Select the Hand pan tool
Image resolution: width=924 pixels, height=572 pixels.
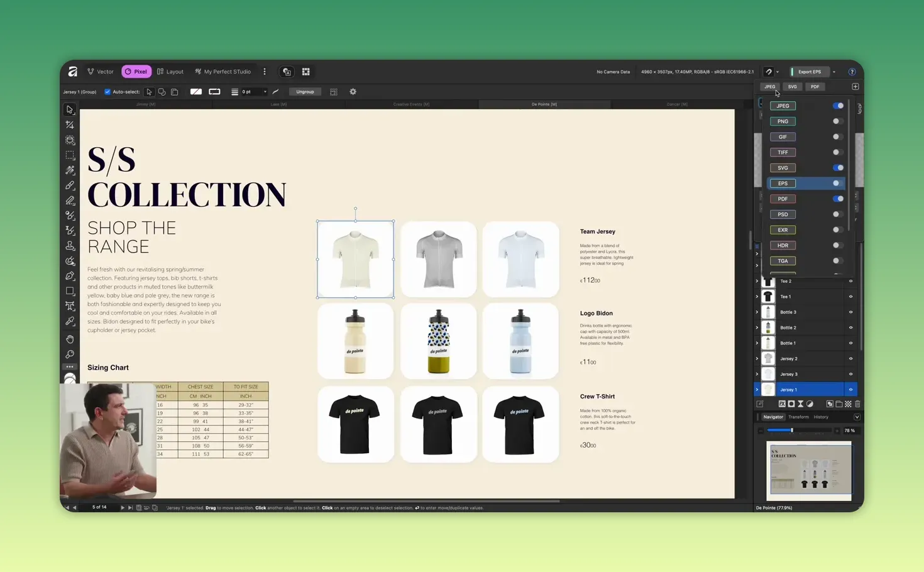[70, 339]
